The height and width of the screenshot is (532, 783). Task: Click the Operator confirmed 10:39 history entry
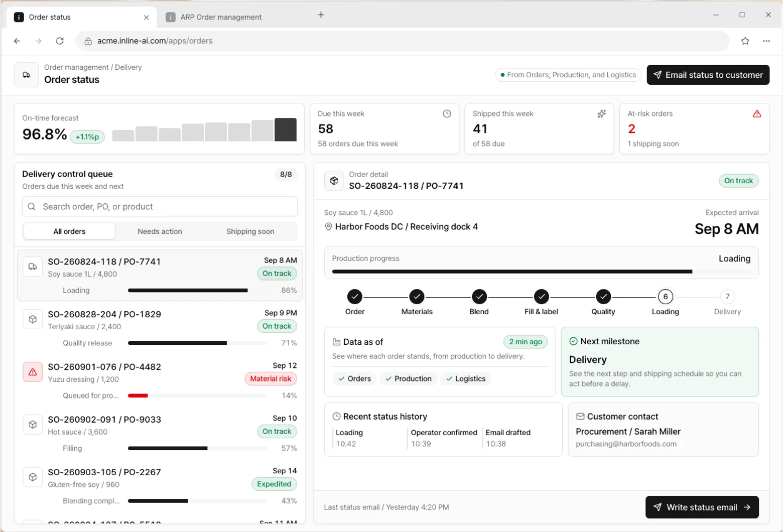click(x=444, y=438)
